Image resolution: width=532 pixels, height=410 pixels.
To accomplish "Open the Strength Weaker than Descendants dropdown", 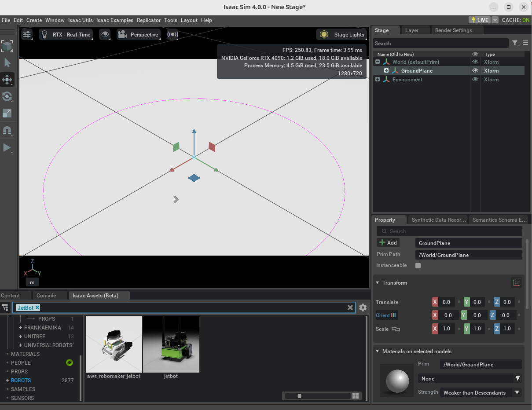I will point(481,393).
